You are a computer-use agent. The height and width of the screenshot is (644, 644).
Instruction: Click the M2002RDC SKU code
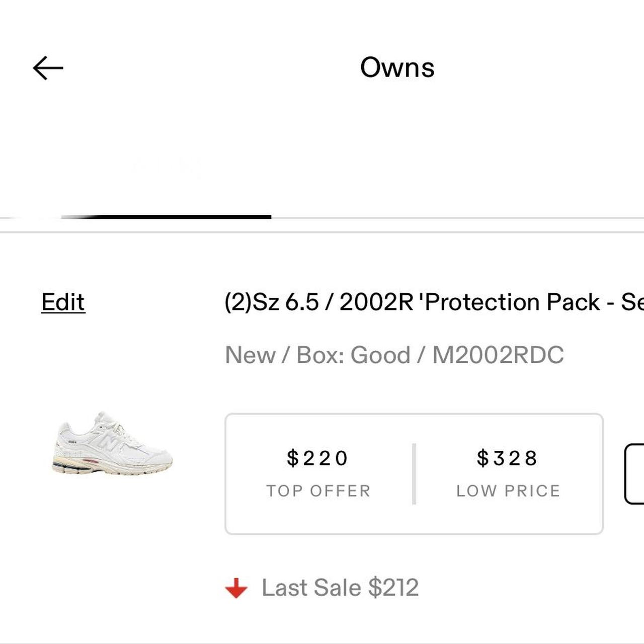[x=498, y=355]
